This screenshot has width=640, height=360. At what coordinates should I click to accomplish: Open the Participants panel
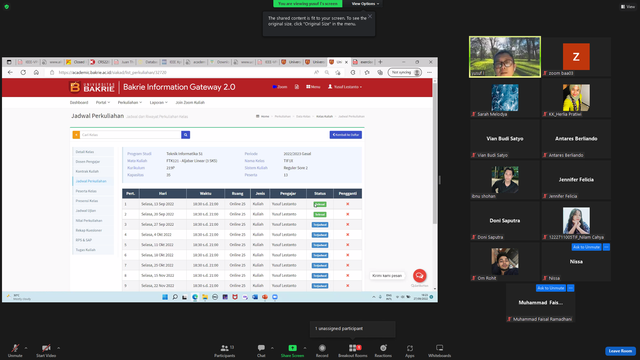click(x=224, y=350)
